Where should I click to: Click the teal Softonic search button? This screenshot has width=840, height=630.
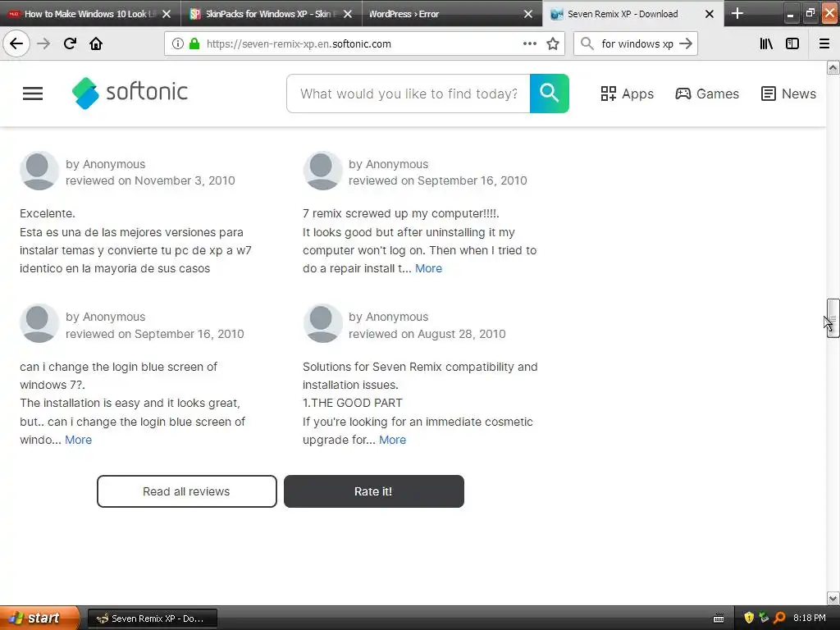[549, 94]
